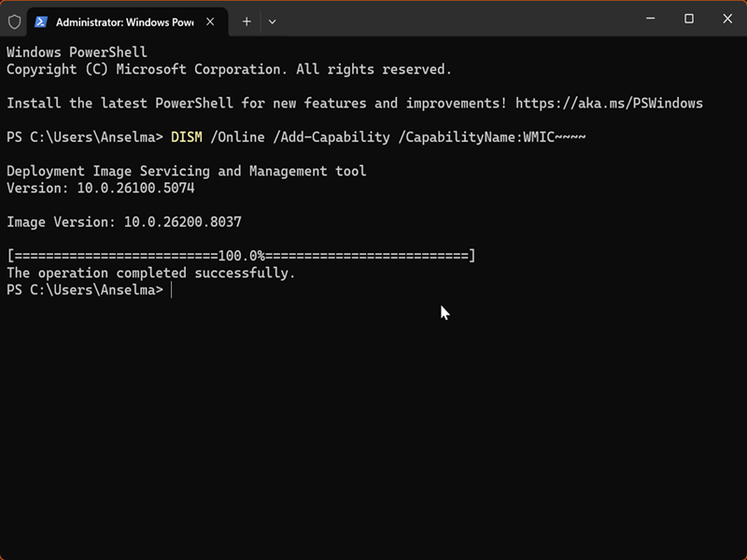Open the https://aka.ms/PSWindows link

tap(608, 104)
